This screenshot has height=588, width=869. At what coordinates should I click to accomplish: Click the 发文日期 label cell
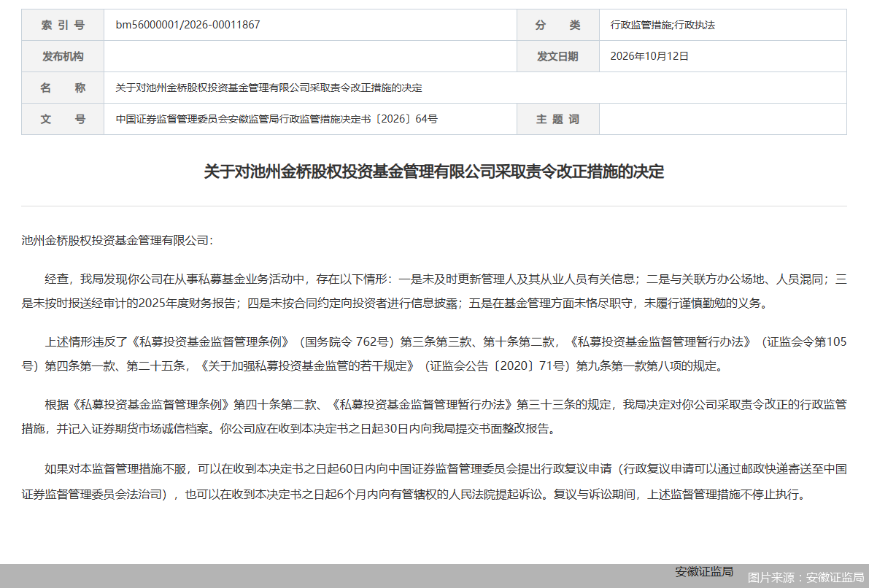coord(557,56)
